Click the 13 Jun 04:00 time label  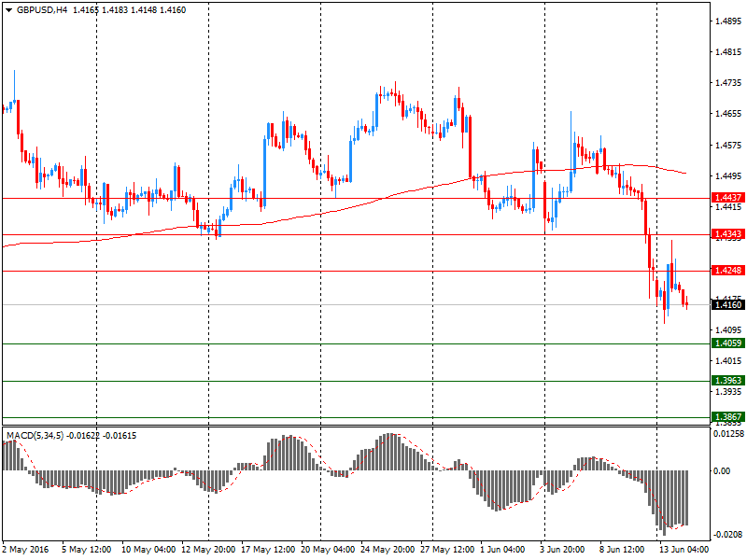[684, 549]
